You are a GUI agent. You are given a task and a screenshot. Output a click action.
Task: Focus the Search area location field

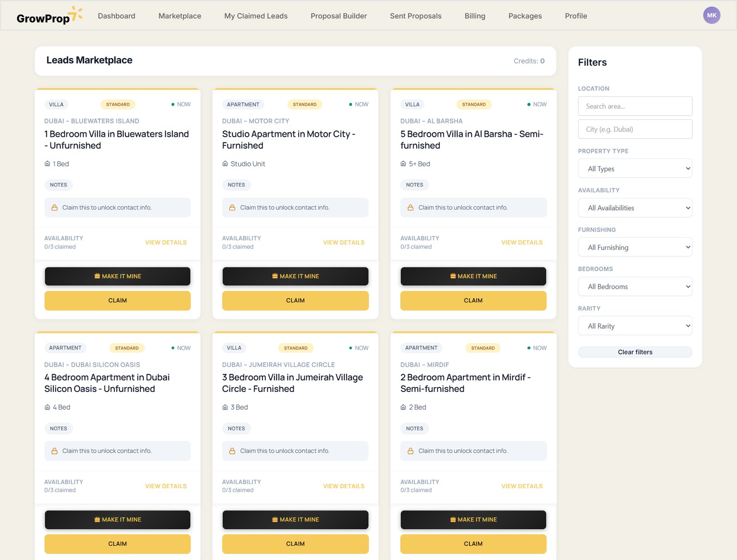[635, 106]
